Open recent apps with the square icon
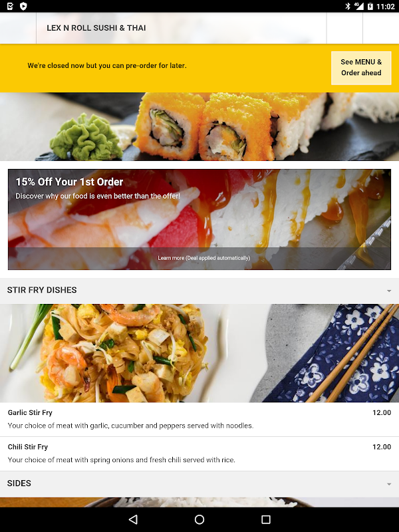399x532 pixels. [x=266, y=519]
